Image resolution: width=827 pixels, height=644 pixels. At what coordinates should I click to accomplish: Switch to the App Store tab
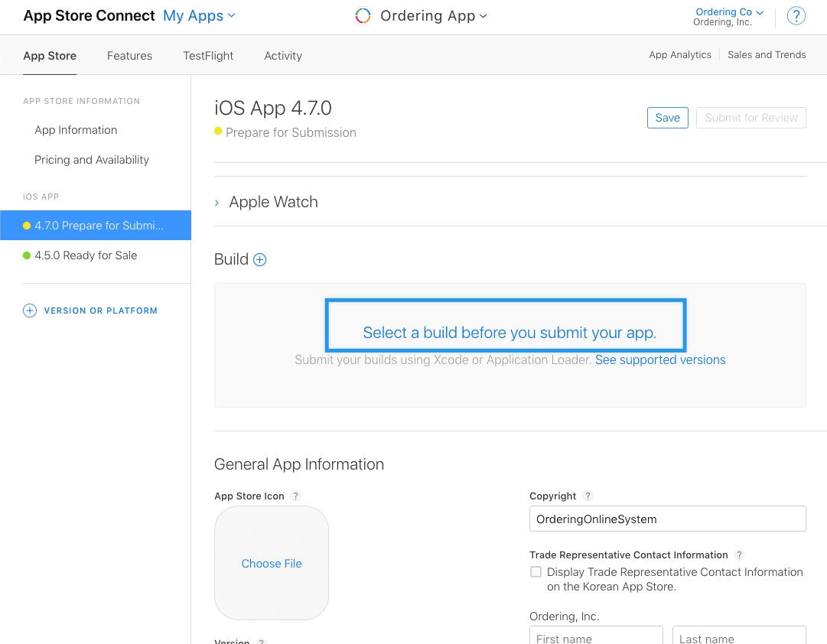point(50,56)
